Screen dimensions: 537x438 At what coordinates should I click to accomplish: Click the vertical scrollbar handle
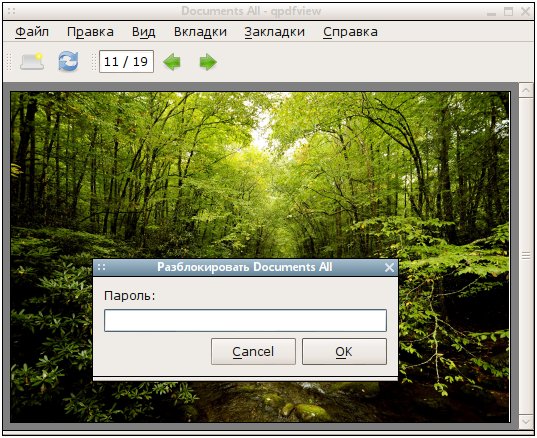click(x=526, y=256)
